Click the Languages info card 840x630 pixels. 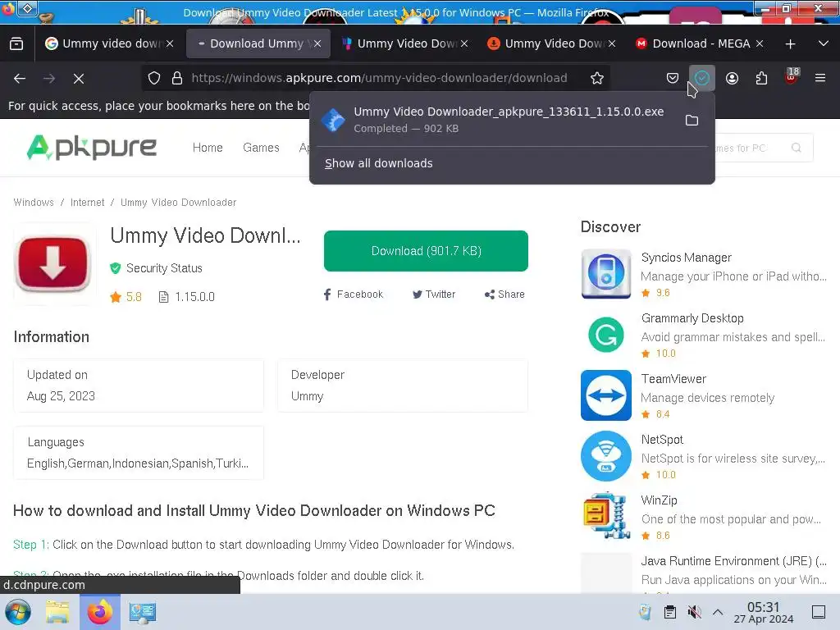click(139, 453)
